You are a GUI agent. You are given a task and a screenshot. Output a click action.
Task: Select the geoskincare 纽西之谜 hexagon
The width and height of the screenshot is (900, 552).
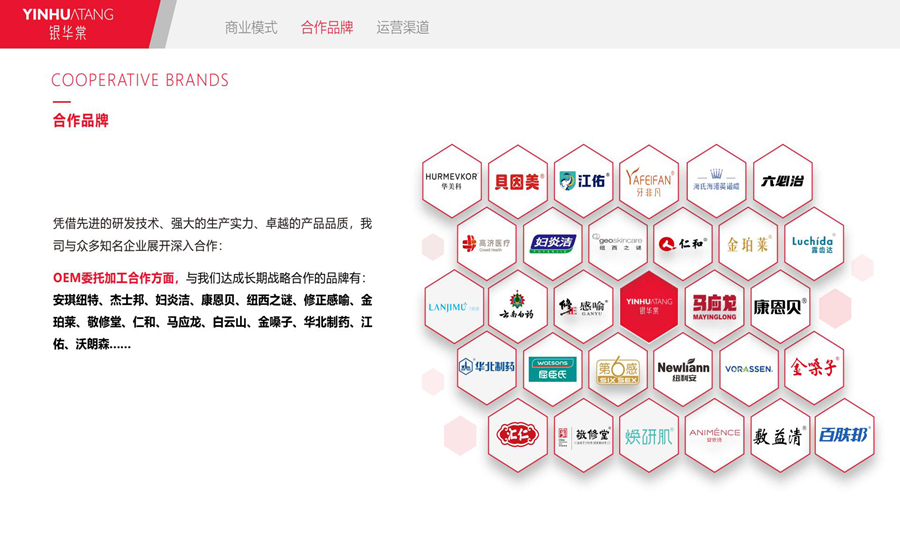point(618,244)
